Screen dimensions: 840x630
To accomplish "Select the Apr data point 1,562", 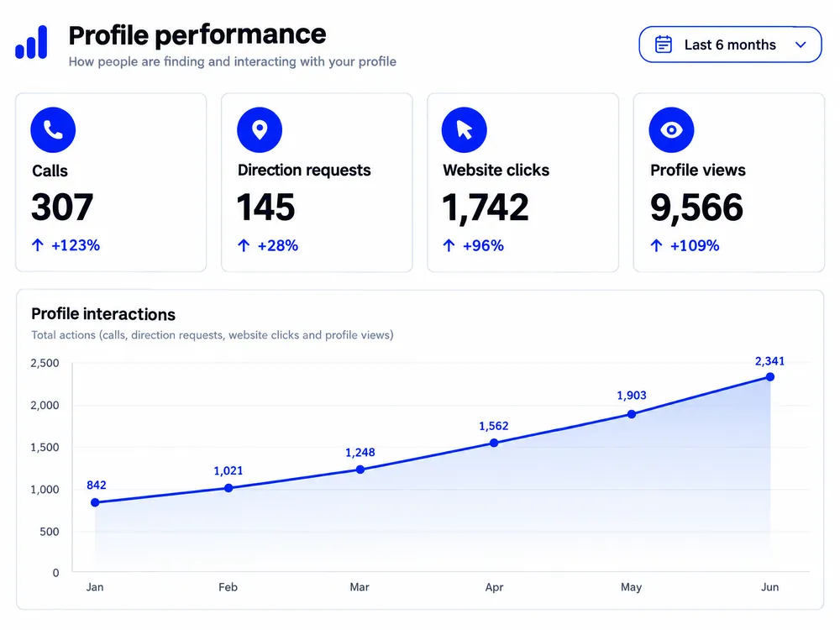I will [494, 443].
